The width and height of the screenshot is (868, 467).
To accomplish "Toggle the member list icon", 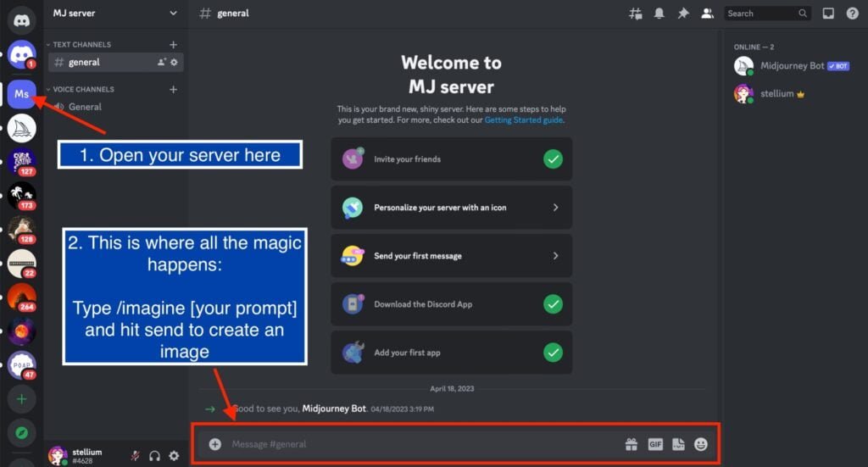I will click(707, 14).
